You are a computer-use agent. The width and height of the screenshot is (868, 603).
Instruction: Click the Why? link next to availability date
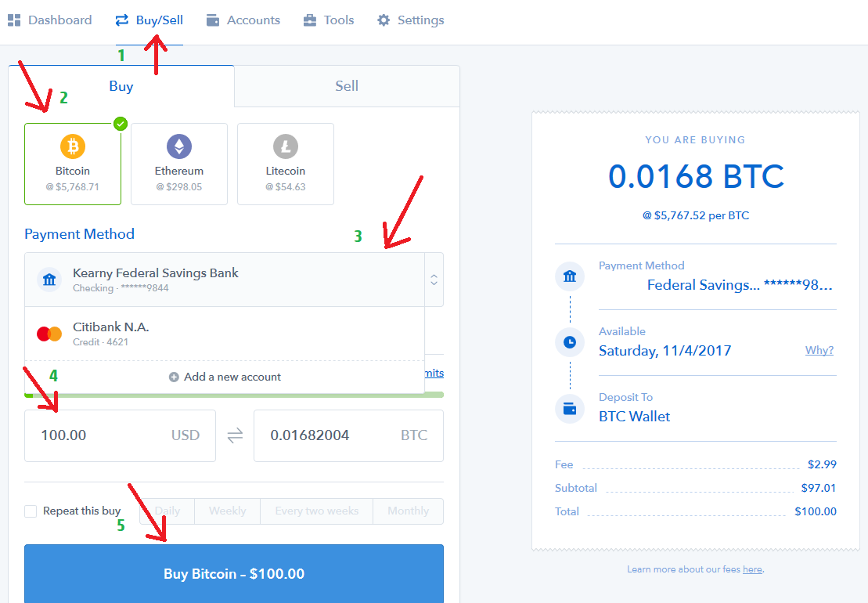pyautogui.click(x=819, y=351)
